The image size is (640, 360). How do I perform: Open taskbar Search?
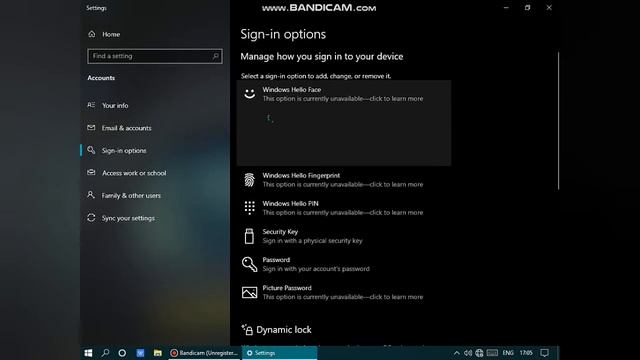105,353
